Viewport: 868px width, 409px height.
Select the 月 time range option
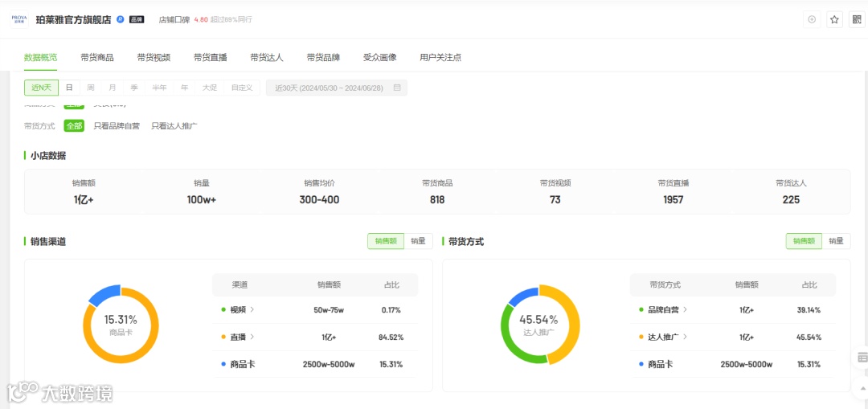(113, 88)
